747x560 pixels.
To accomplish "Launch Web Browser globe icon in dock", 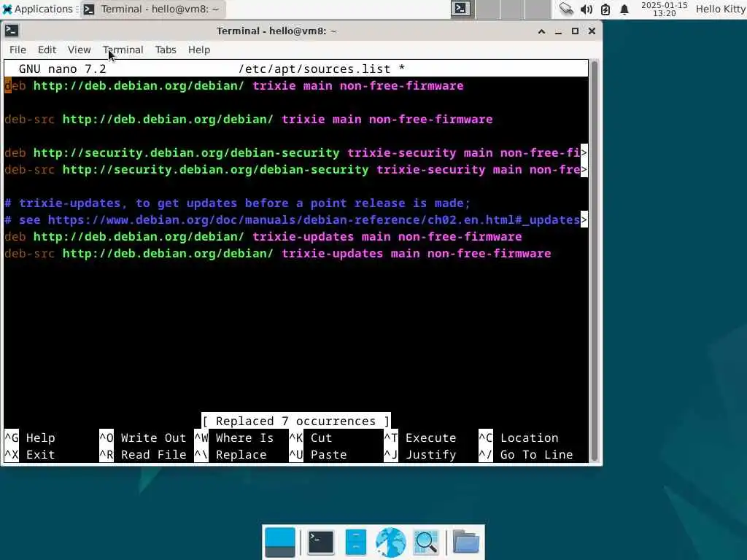I will click(x=391, y=542).
